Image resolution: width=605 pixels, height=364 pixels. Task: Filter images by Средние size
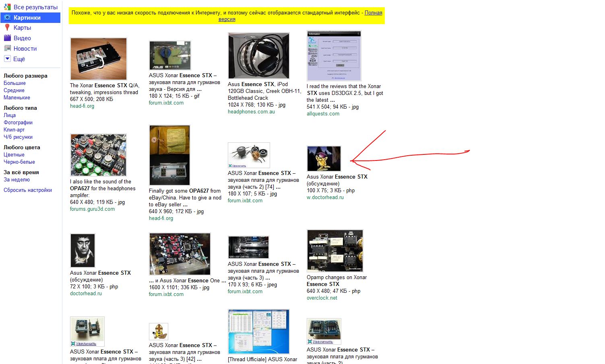(14, 90)
